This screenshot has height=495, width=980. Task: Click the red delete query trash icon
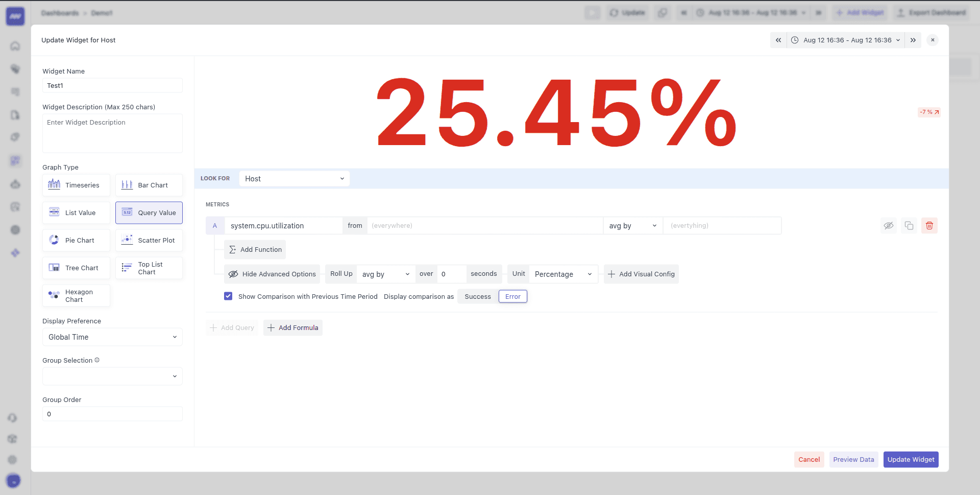929,225
